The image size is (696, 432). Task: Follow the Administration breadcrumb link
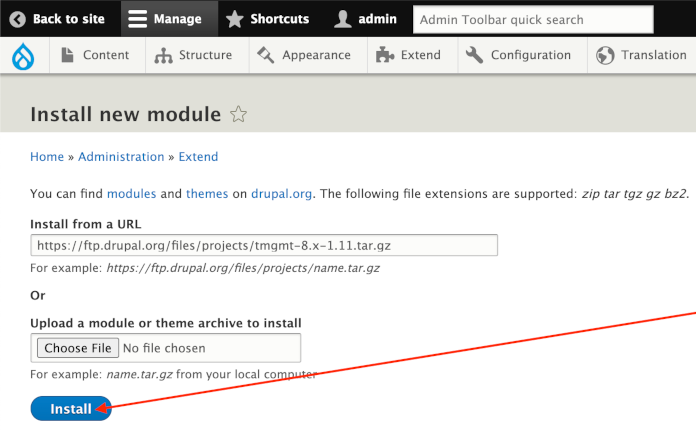[121, 157]
